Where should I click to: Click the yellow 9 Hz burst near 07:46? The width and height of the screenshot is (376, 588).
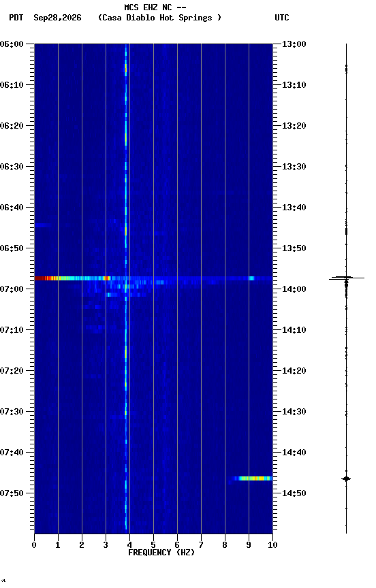click(x=253, y=478)
